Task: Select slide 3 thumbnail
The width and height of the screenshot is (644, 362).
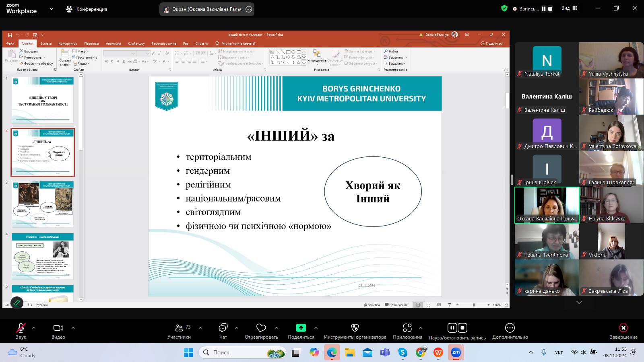Action: [43, 204]
